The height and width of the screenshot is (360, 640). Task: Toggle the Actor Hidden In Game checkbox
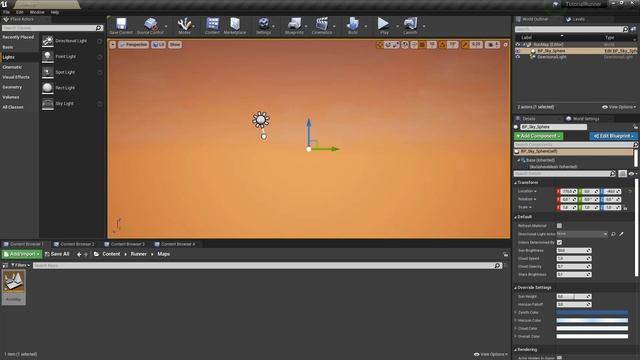click(x=559, y=358)
